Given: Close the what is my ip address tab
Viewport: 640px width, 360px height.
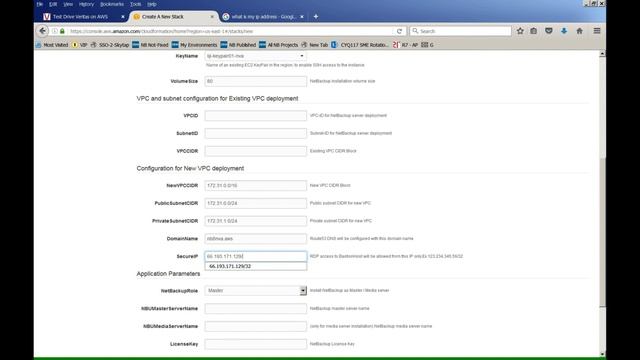Looking at the screenshot, I should click(302, 17).
